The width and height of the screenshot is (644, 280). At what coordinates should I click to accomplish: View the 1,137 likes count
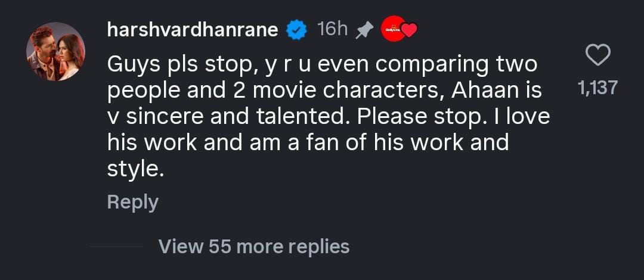pos(598,88)
